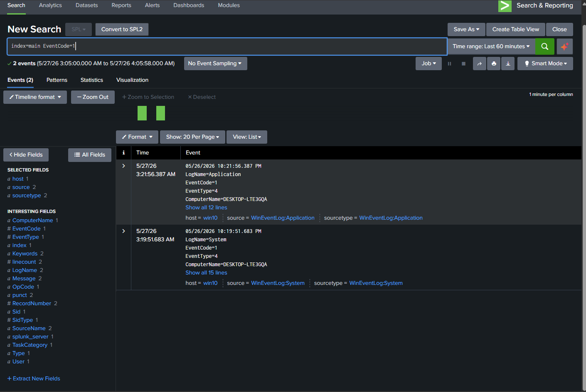Convert the query to SPL2
Viewport: 586px width, 392px height.
click(x=122, y=29)
